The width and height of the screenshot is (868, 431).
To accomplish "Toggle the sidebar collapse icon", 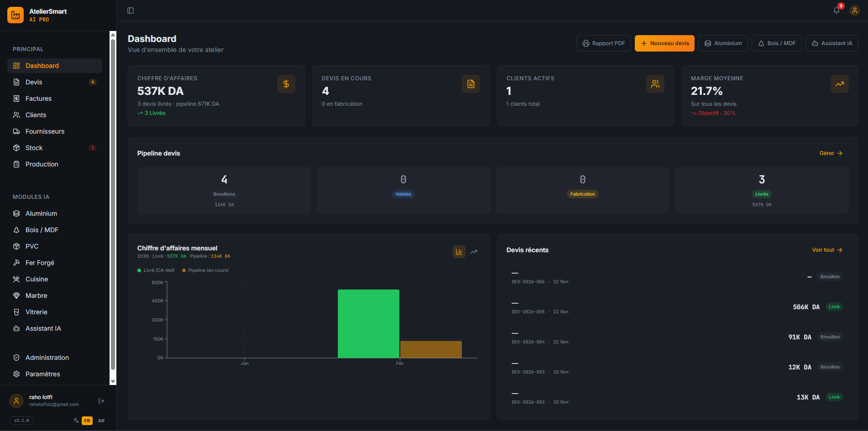I will [131, 10].
